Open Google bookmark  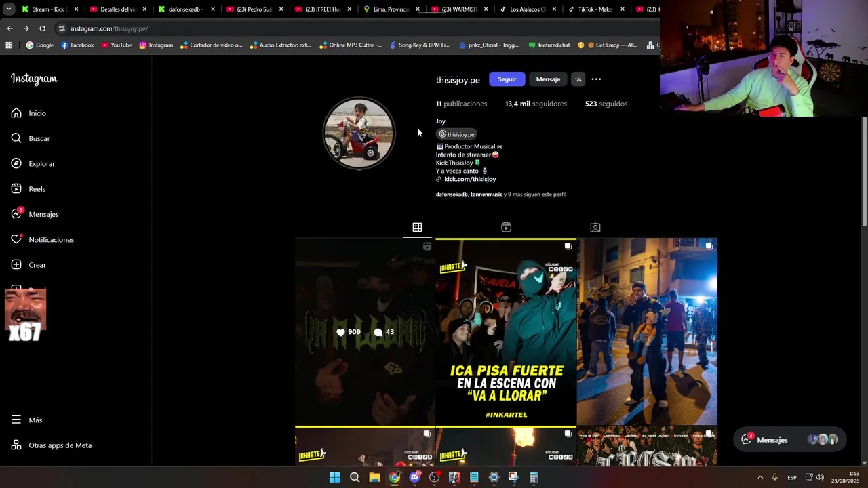pyautogui.click(x=39, y=45)
